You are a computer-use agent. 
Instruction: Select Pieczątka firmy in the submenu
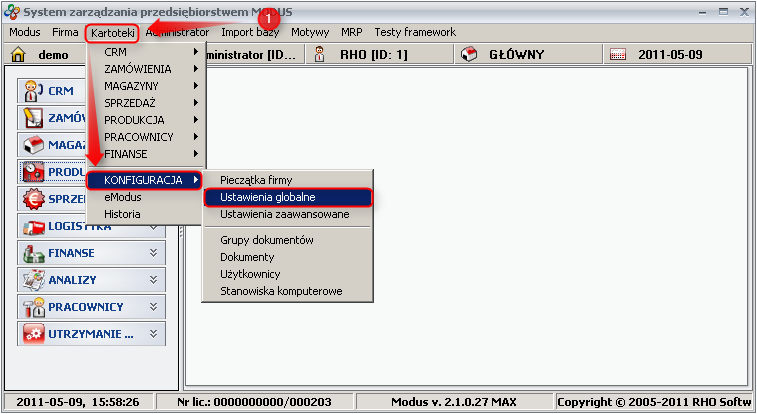click(x=288, y=180)
